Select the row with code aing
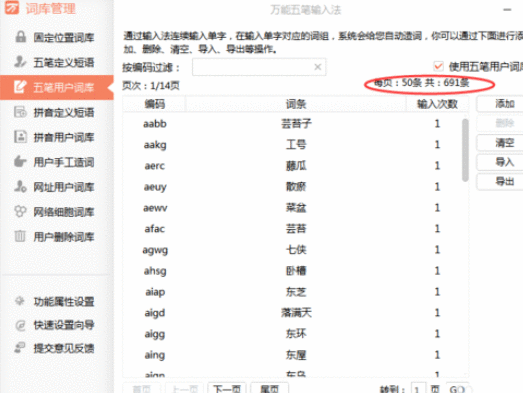523x393 pixels. pyautogui.click(x=293, y=355)
